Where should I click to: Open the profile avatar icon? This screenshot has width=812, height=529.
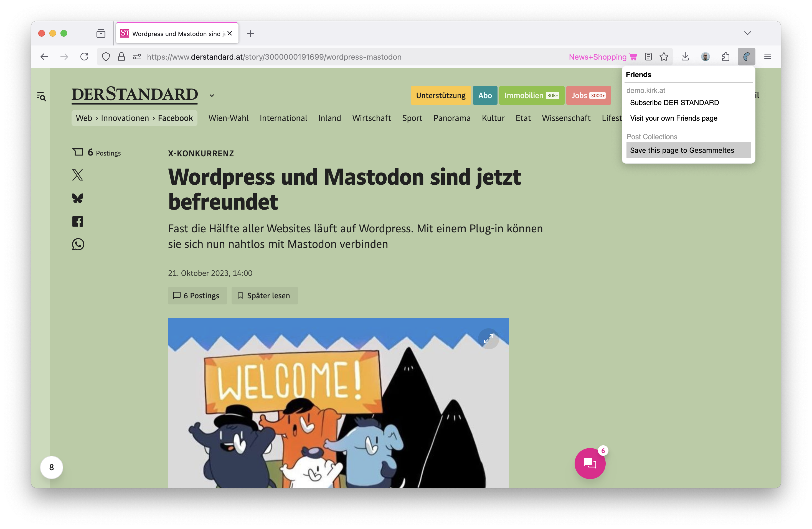706,57
